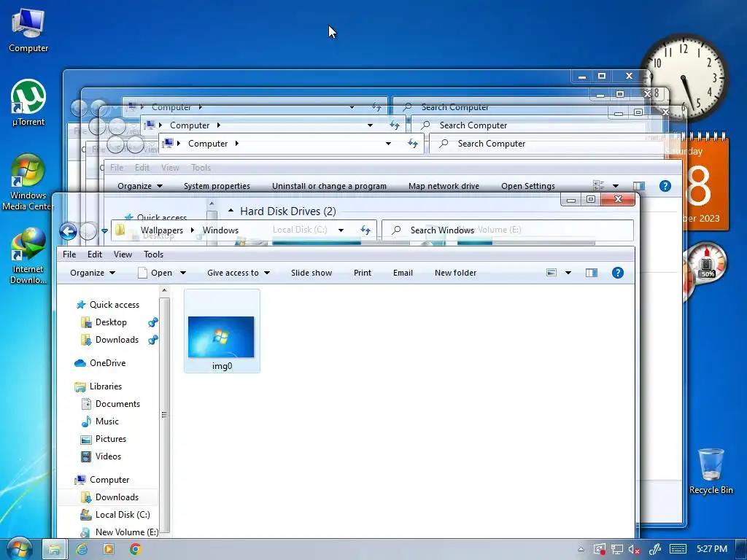The width and height of the screenshot is (747, 560).
Task: Click the on-screen keyboard tray icon
Action: (x=678, y=549)
